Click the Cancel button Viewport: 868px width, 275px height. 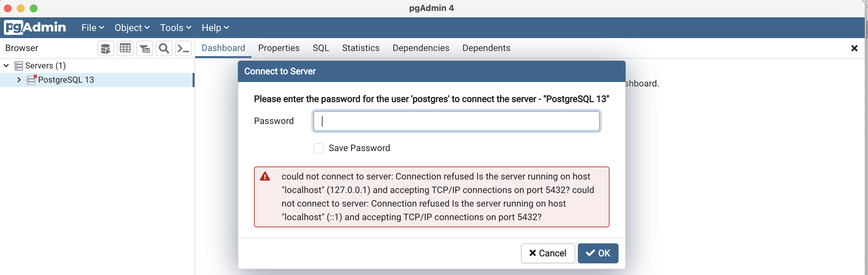click(x=547, y=253)
